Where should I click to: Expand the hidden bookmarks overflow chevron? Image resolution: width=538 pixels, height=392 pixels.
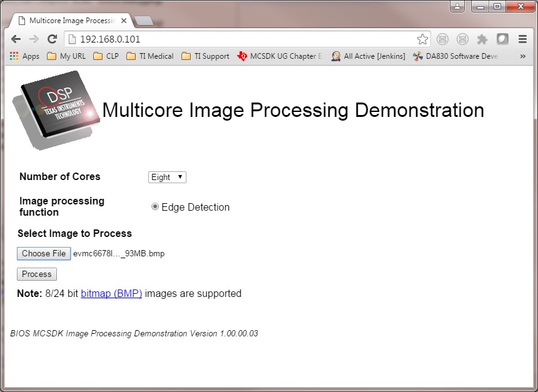point(522,56)
